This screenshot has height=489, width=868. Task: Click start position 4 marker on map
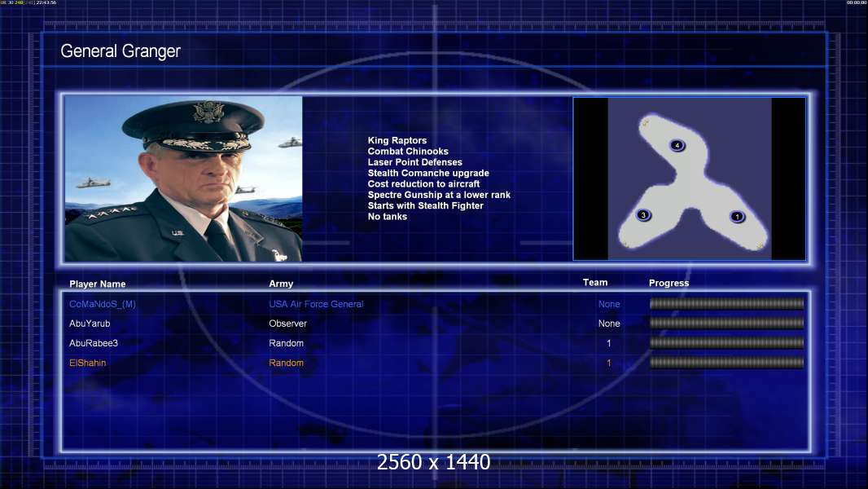pos(677,145)
